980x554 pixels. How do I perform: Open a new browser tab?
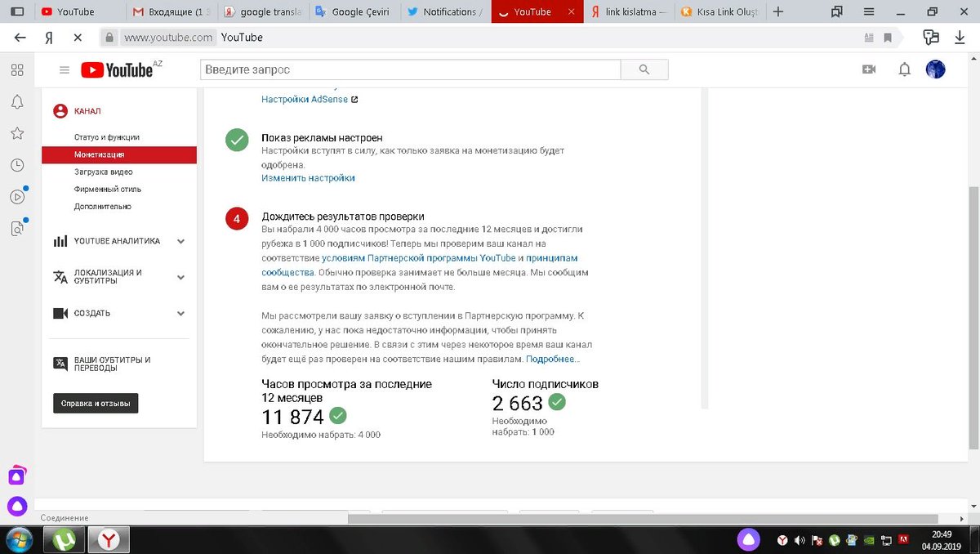click(x=778, y=11)
